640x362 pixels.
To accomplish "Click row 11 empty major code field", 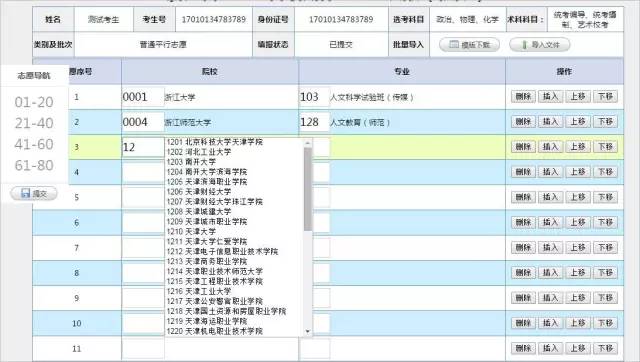I will [314, 349].
